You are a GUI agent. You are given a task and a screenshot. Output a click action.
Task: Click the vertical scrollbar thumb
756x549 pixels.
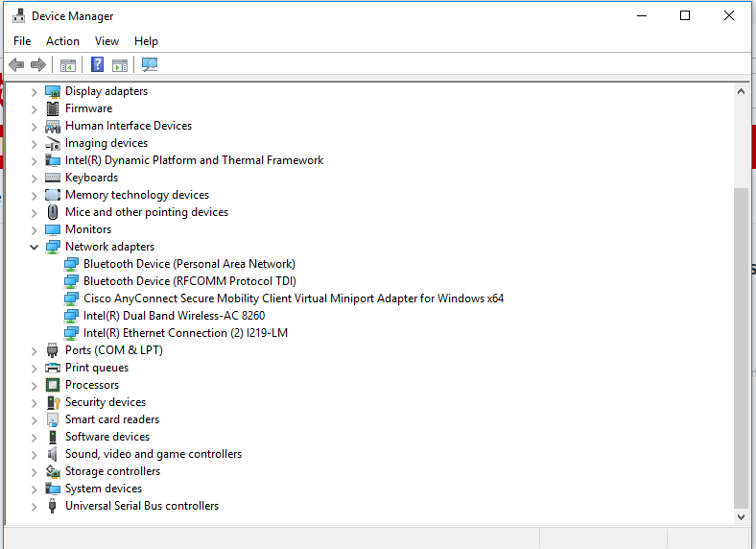click(741, 347)
